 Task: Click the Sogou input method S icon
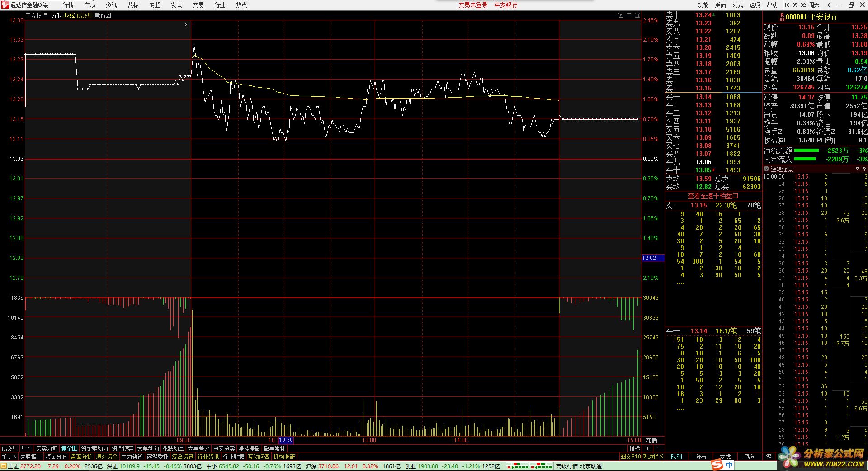pyautogui.click(x=717, y=465)
